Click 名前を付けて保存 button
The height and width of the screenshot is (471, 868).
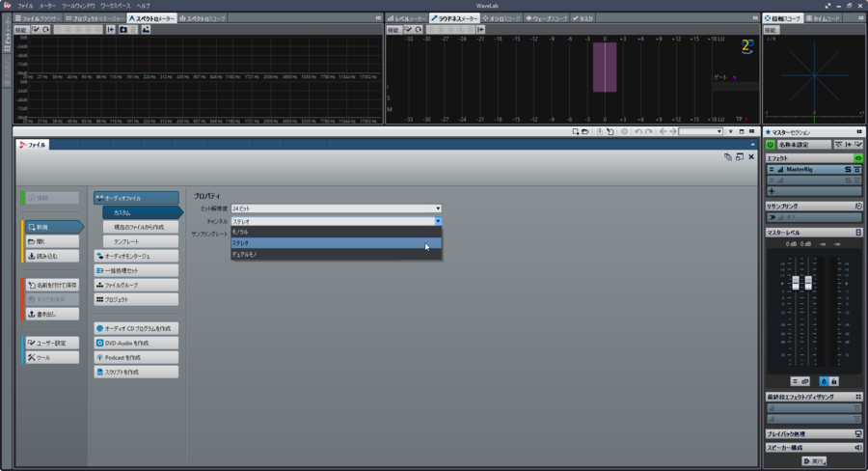pos(52,285)
